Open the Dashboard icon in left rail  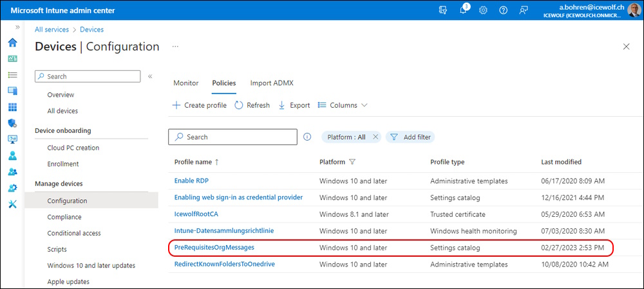(x=13, y=59)
